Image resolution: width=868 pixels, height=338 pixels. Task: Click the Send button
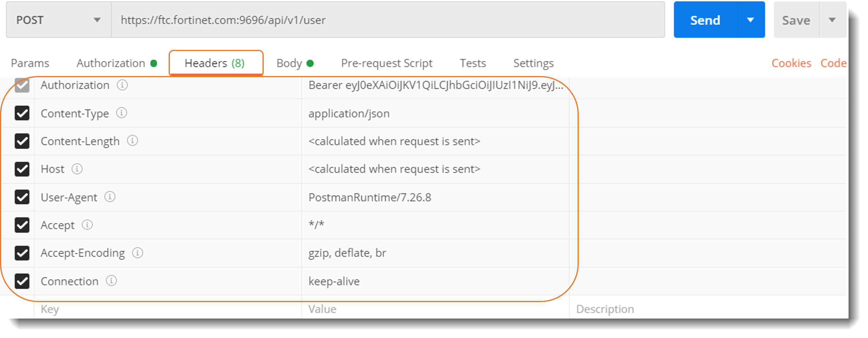coord(705,20)
